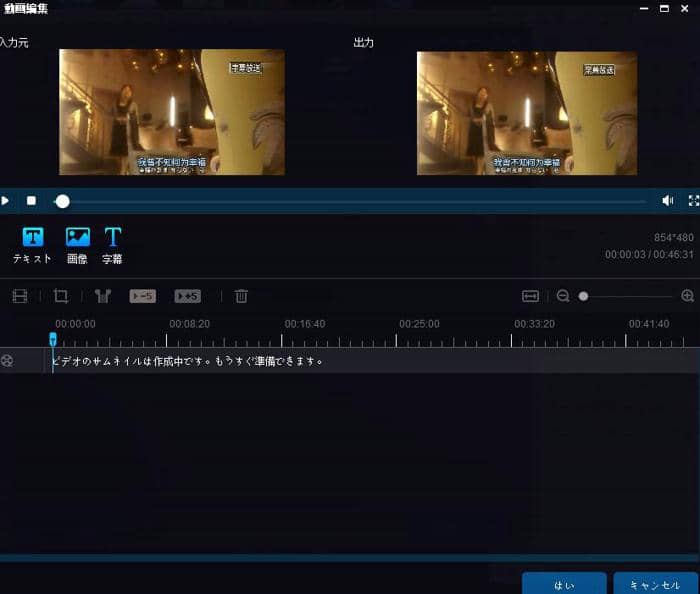This screenshot has height=594, width=700.
Task: Add an image with the 画像 tool
Action: (x=77, y=245)
